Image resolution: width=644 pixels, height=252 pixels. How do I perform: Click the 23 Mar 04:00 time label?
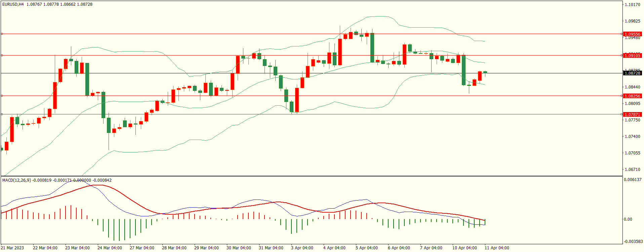(77, 248)
